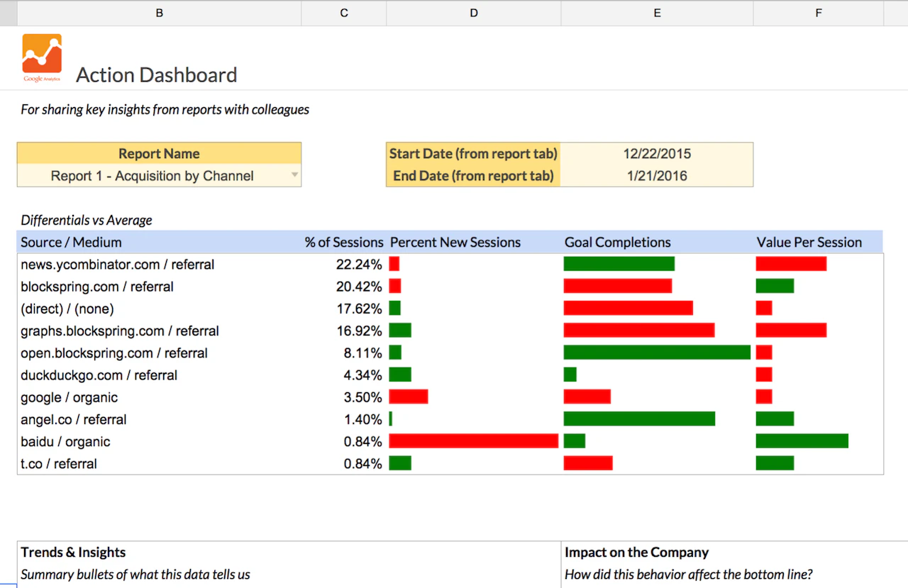Click the % of Sessions column heading
Viewport: 908px width, 588px height.
(344, 242)
